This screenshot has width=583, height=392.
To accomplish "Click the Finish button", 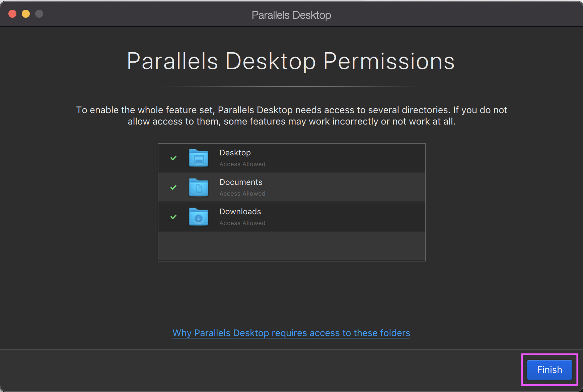I will pyautogui.click(x=549, y=370).
